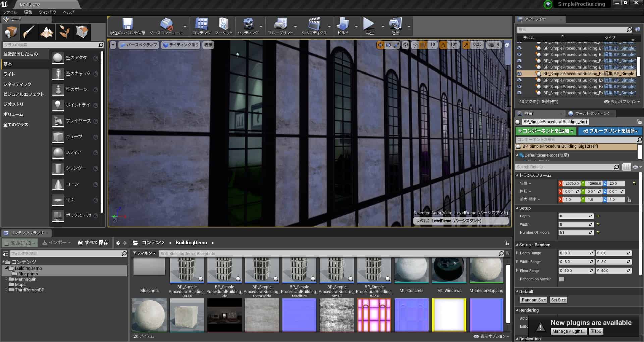The width and height of the screenshot is (644, 342).
Task: Select ML_Concrete material thumbnail
Action: [x=412, y=271]
